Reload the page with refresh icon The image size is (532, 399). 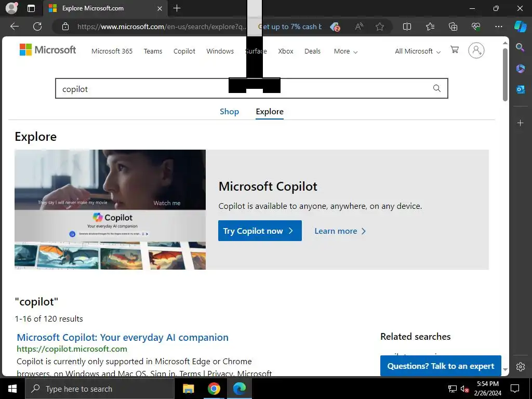tap(37, 26)
